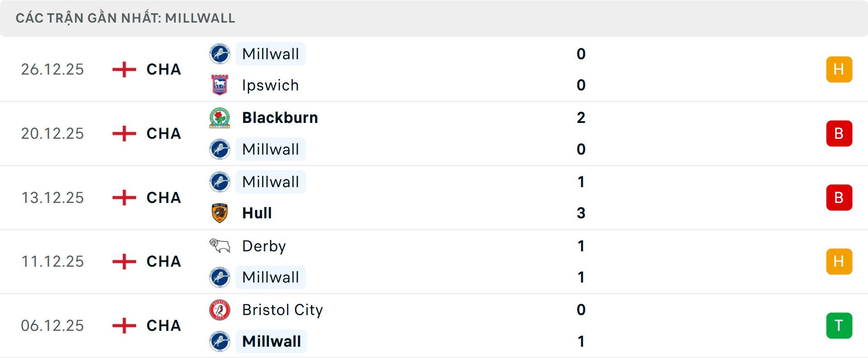Select the England flag for the Bristol City match
The height and width of the screenshot is (358, 868).
[123, 325]
